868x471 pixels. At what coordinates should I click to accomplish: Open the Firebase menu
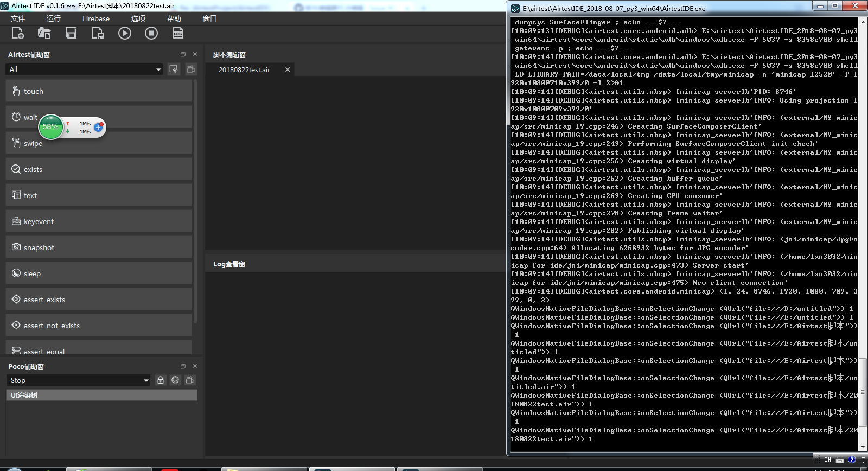point(96,18)
